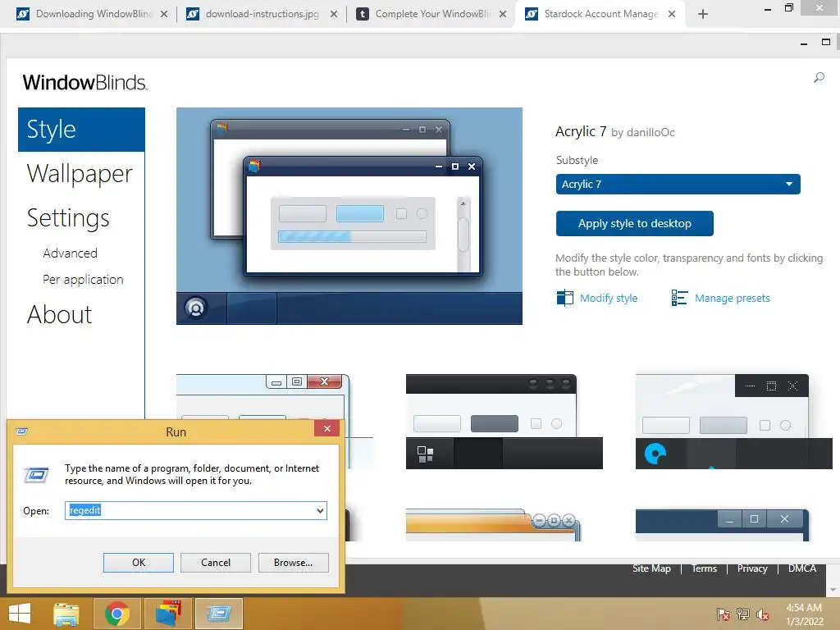Viewport: 840px width, 630px height.
Task: Click Cancel in the Run dialog
Action: point(216,563)
